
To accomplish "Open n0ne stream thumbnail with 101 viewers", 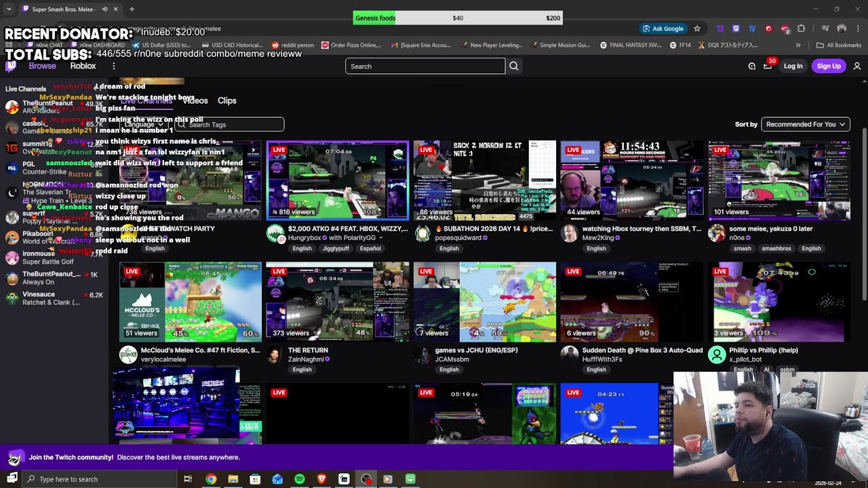I will coord(779,180).
